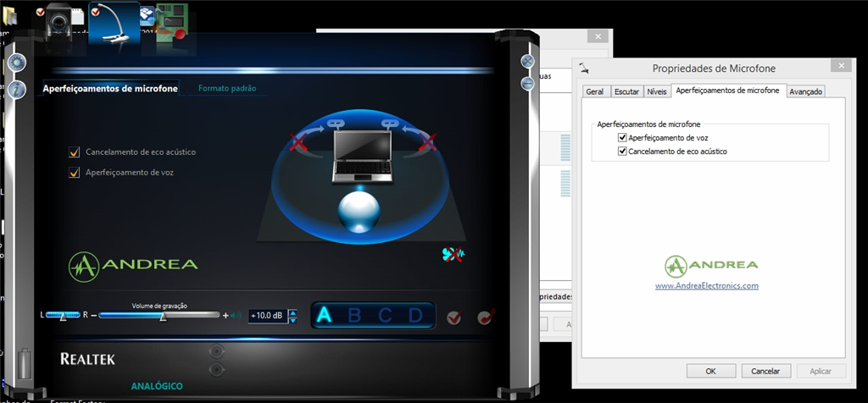Click the microphone icon in Propriedades title bar

(583, 68)
